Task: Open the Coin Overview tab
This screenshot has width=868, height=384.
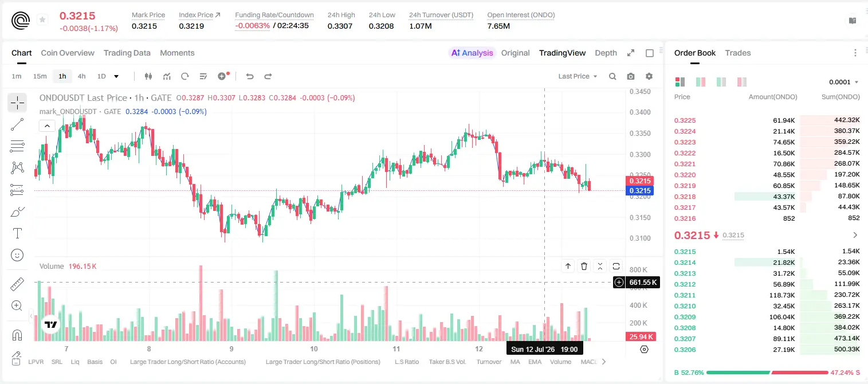Action: [x=68, y=53]
